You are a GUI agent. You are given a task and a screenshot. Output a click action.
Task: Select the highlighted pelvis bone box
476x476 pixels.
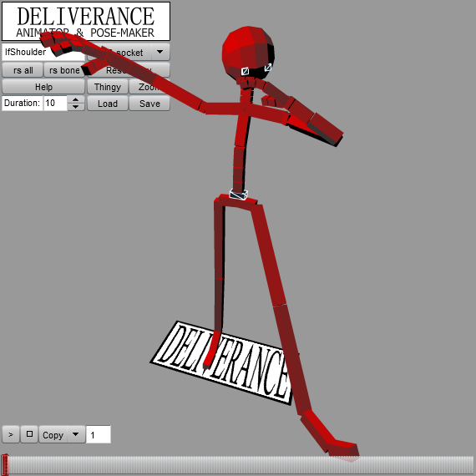tap(239, 195)
